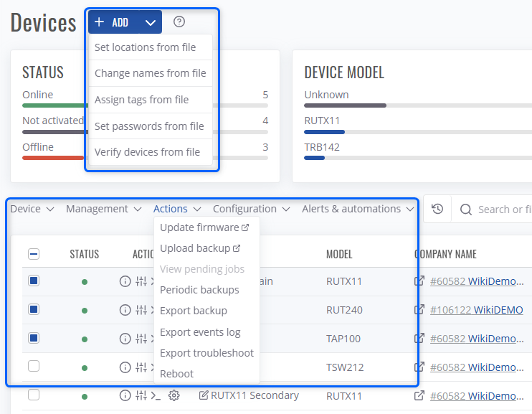
Task: Open the Device dropdown menu
Action: tap(32, 209)
